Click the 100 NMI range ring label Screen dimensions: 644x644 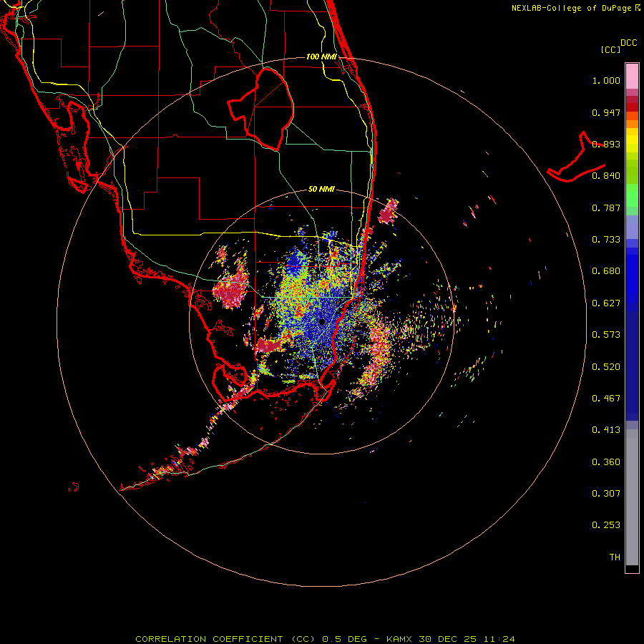(321, 57)
